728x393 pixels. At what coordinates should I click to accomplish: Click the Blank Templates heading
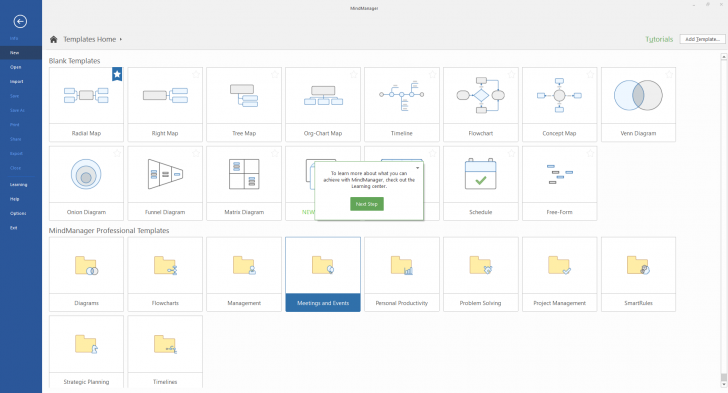(74, 61)
